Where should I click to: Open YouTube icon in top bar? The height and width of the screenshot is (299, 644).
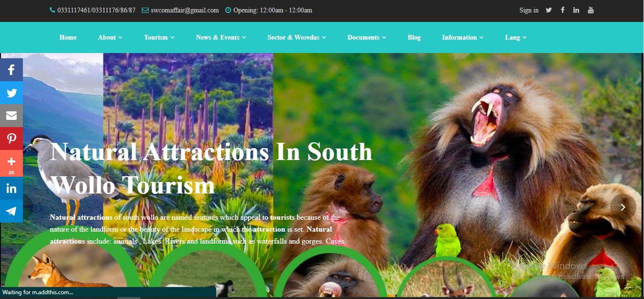pos(591,10)
